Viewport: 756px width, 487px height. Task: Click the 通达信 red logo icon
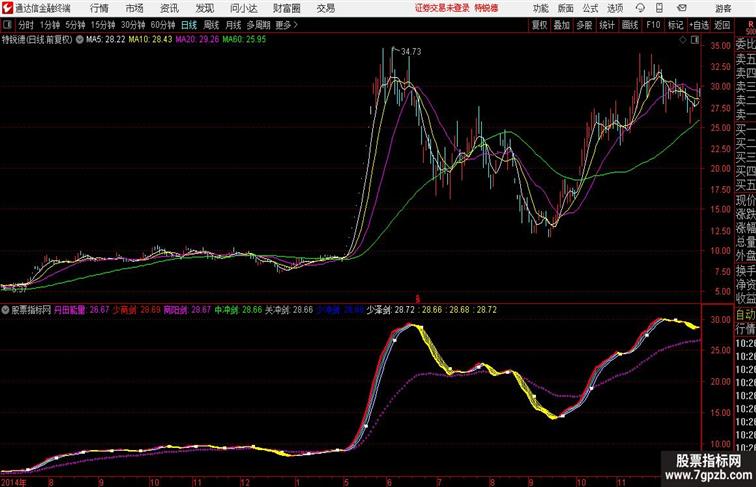coord(7,8)
